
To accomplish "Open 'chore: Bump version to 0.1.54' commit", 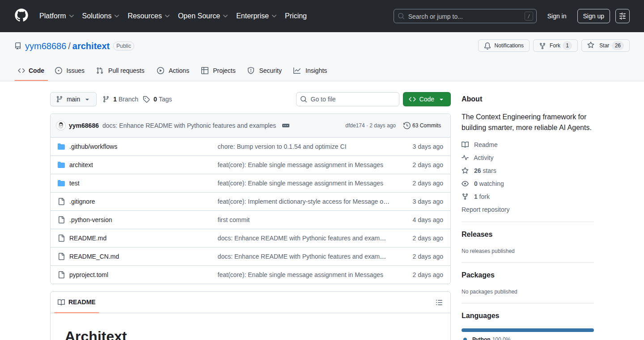I will (282, 147).
